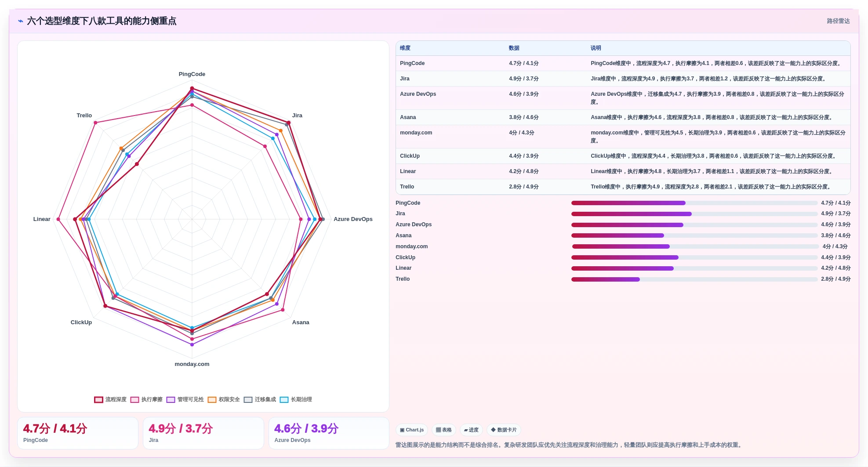Hide the 管理可见性 series via legend
Viewport: 868px width, 467px height.
(185, 399)
